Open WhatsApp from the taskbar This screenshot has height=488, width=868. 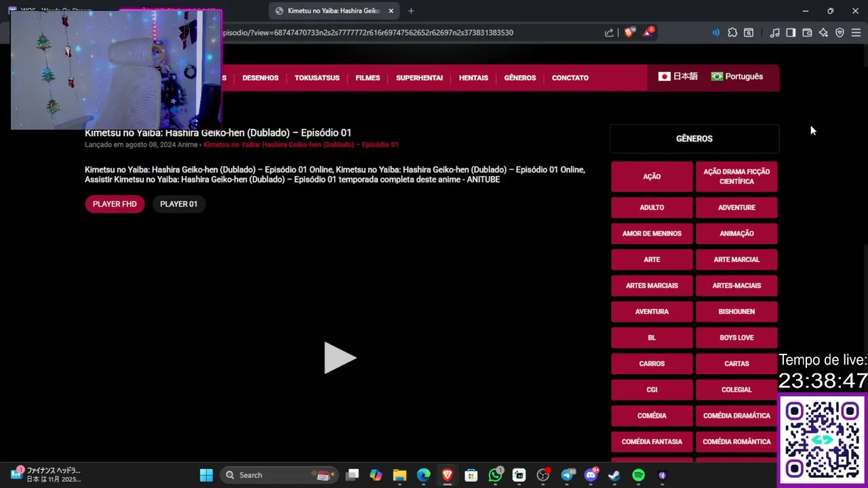[496, 475]
